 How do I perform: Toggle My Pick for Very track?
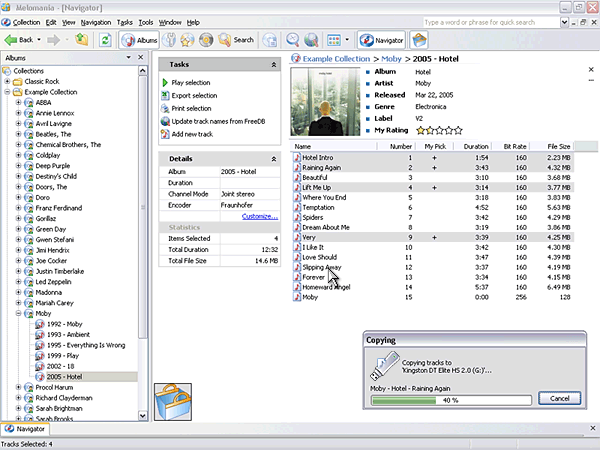434,237
